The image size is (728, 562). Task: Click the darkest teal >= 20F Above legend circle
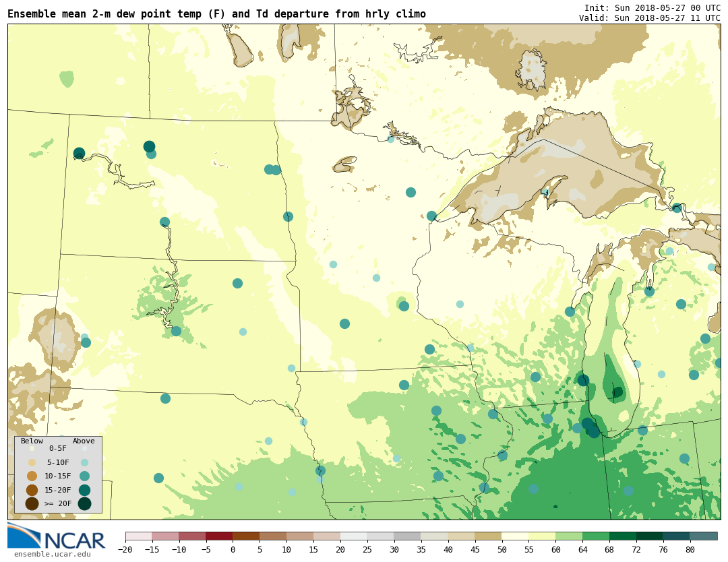pyautogui.click(x=84, y=503)
